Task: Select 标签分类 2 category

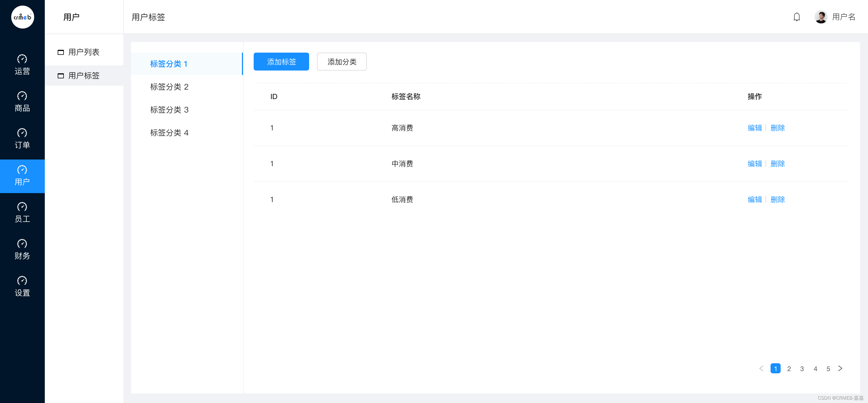Action: [169, 87]
